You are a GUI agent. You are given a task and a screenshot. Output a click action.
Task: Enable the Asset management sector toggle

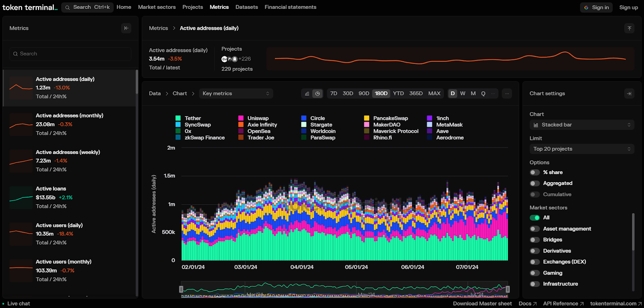tap(535, 229)
